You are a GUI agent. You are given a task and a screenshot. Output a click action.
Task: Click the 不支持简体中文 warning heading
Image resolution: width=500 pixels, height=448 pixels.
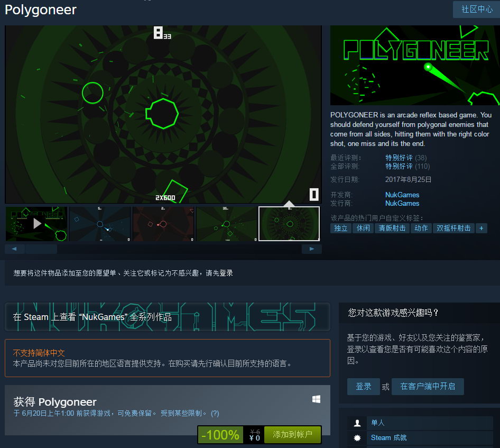(39, 353)
